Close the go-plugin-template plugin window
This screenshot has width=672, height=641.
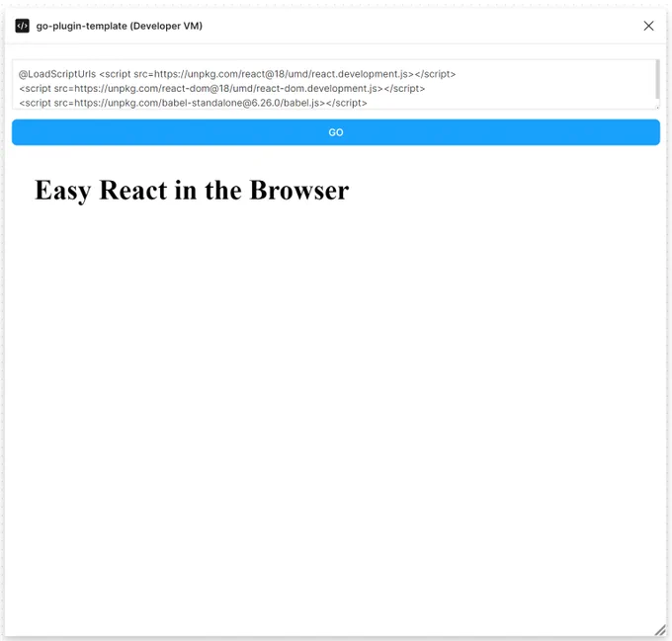[x=648, y=26]
